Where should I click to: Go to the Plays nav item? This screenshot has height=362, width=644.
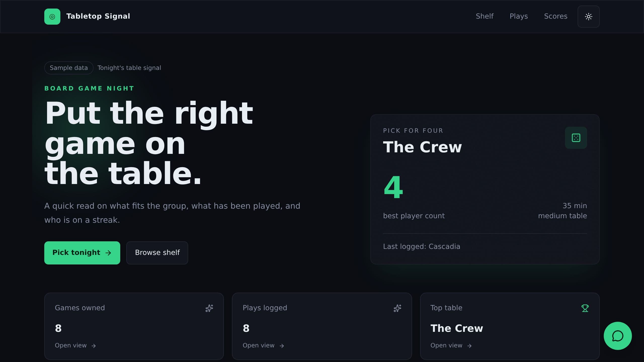coord(519,16)
